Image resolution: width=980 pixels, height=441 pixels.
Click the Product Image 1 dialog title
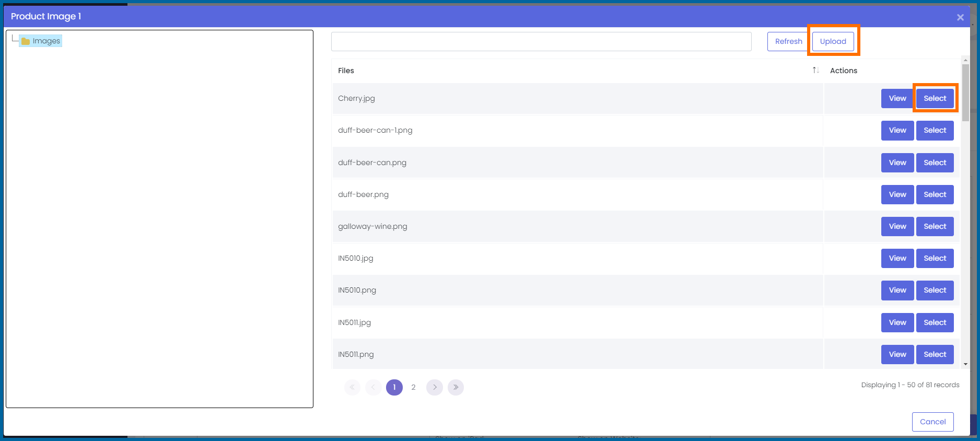(x=46, y=16)
